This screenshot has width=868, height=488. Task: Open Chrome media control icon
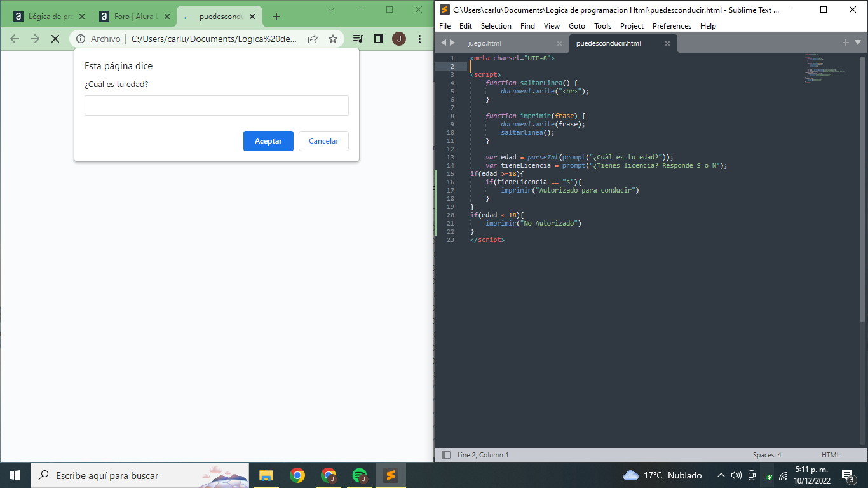358,39
